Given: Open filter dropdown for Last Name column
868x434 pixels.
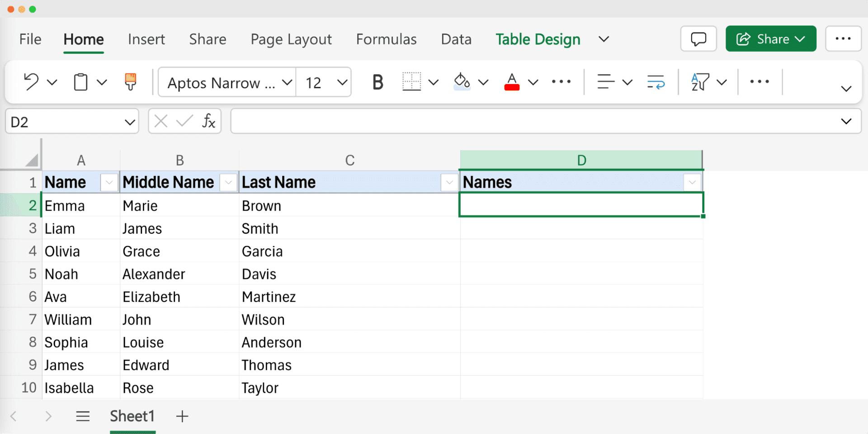Looking at the screenshot, I should pos(449,182).
